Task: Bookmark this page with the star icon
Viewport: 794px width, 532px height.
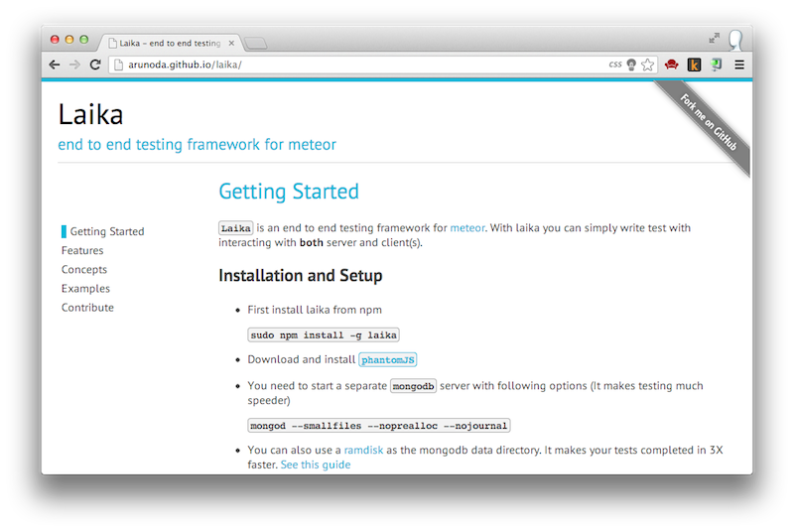Action: click(x=647, y=65)
